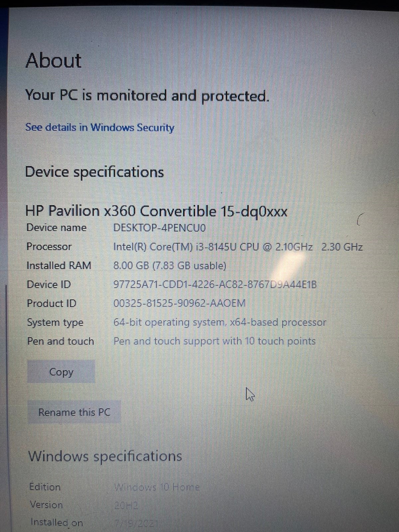This screenshot has width=399, height=532.
Task: Select the Windows 10 Home edition value
Action: pos(157,487)
